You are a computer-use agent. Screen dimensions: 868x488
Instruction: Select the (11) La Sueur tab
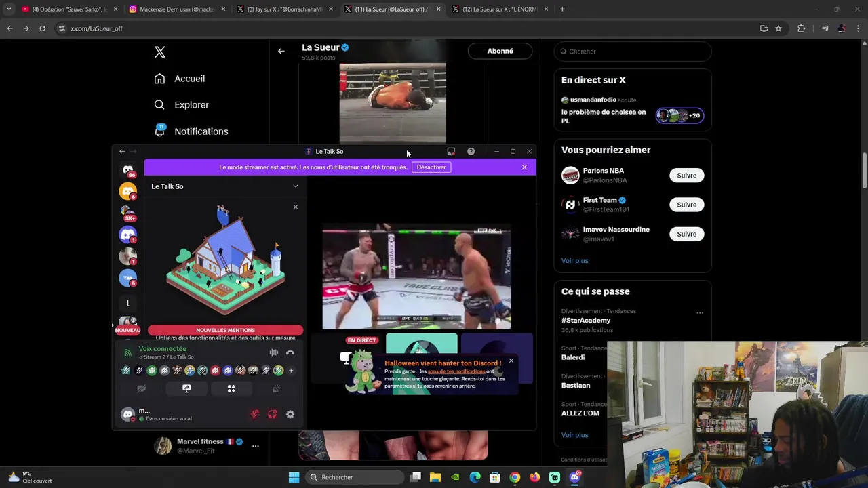393,9
